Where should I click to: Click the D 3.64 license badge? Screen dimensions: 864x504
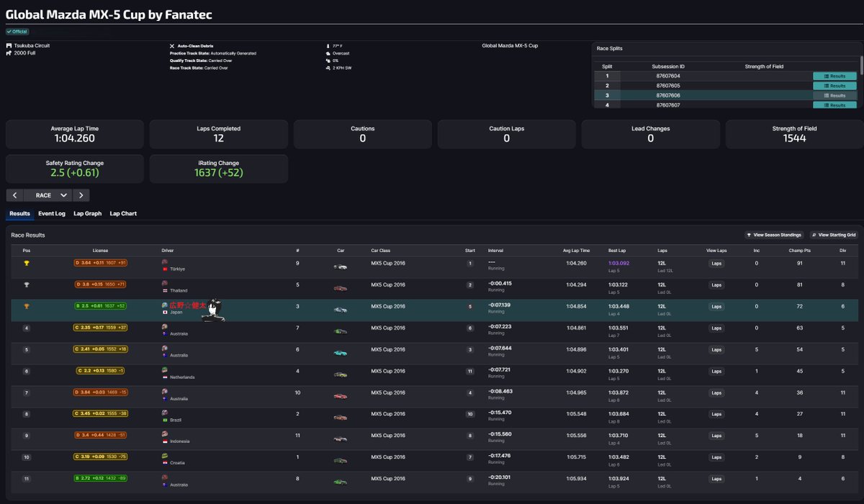101,264
